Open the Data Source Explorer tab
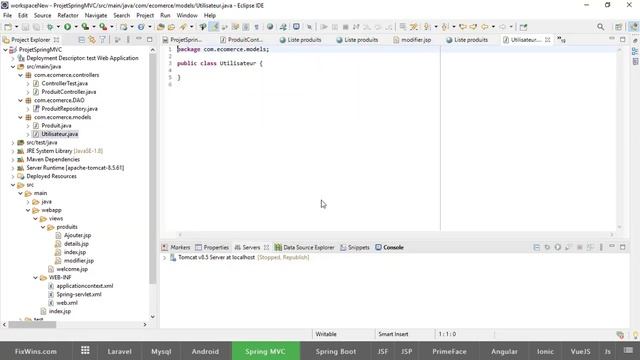This screenshot has width=640, height=360. point(304,247)
